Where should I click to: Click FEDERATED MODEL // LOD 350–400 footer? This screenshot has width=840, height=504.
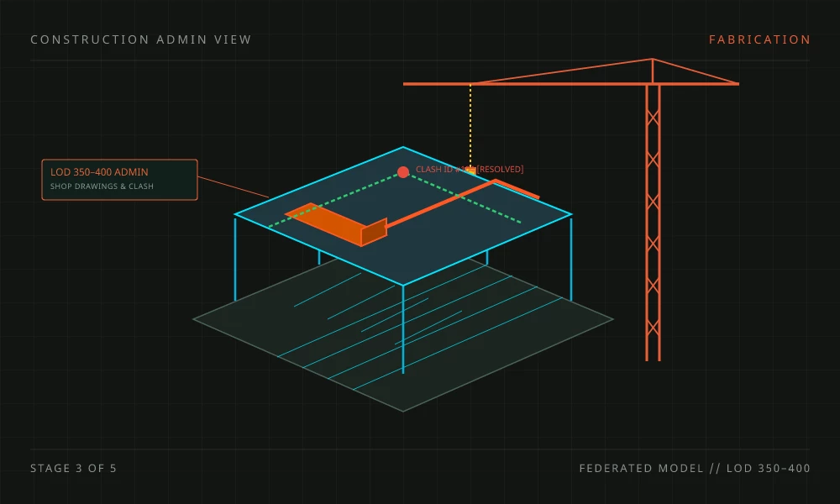[695, 468]
